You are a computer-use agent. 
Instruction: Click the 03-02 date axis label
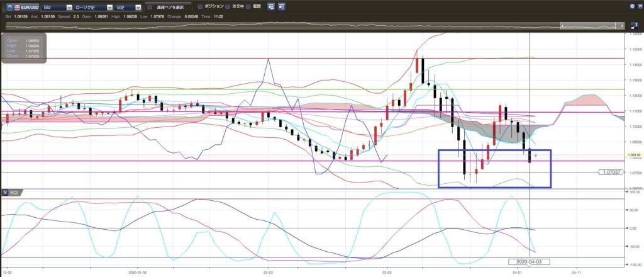point(387,272)
